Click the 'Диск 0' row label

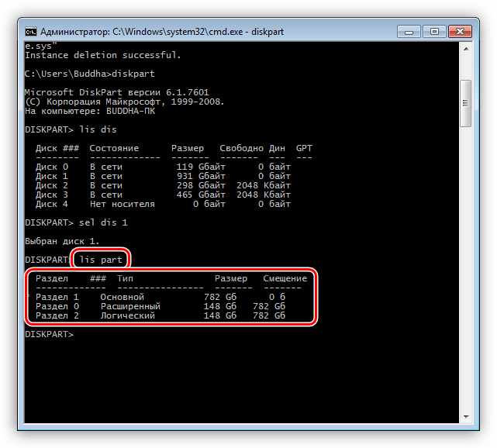coord(52,167)
